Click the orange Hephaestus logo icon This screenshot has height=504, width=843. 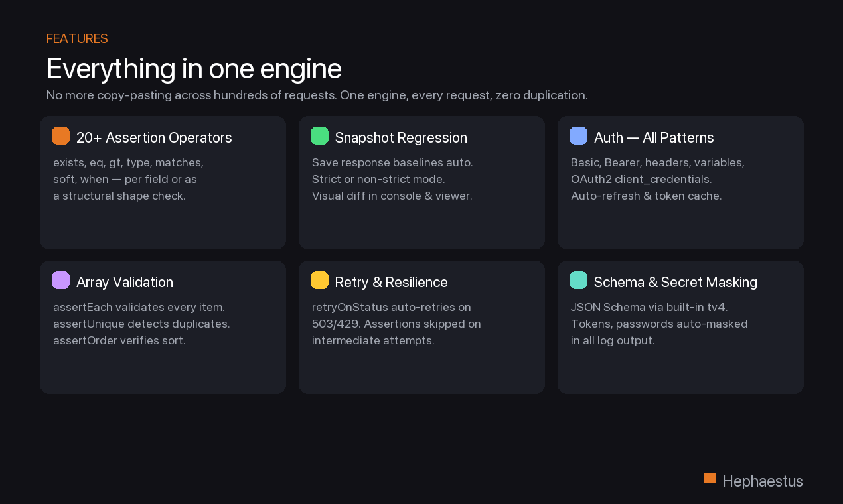tap(710, 478)
